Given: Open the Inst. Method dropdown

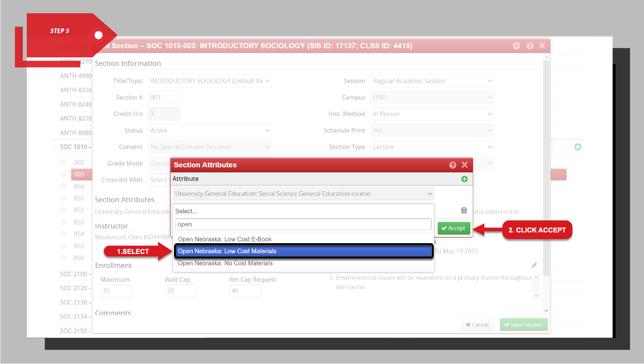Looking at the screenshot, I should click(x=432, y=114).
